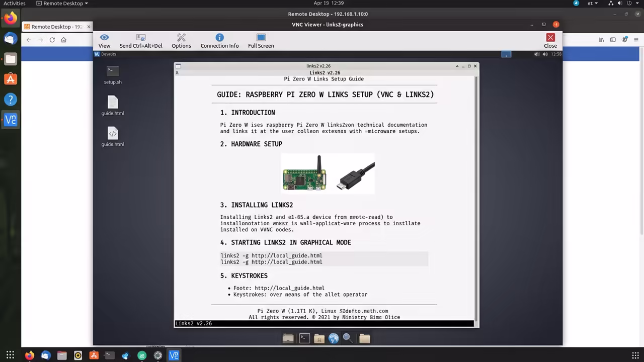Select the plain document guide.html desktop icon
The image size is (644, 362).
coord(113,106)
